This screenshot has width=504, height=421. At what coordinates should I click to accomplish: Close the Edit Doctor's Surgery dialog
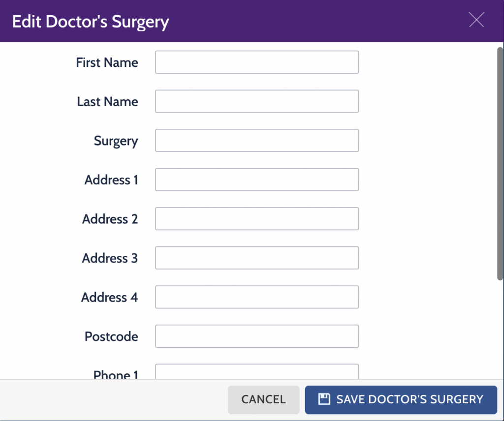(476, 20)
